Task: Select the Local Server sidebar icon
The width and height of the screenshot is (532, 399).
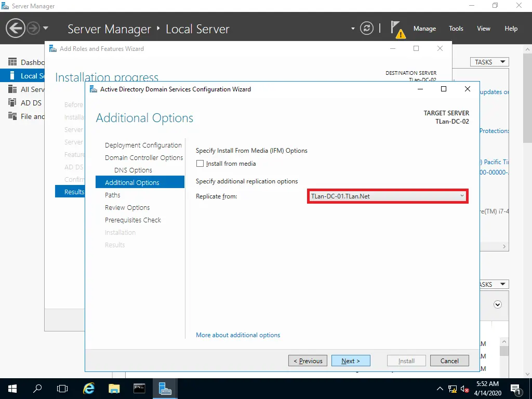Action: (x=12, y=76)
